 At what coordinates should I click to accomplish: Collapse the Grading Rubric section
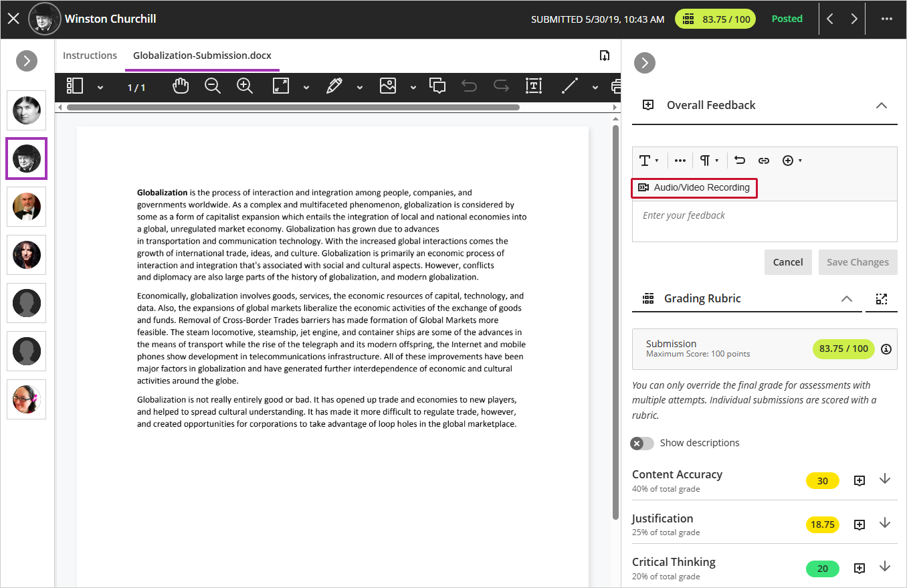(846, 298)
